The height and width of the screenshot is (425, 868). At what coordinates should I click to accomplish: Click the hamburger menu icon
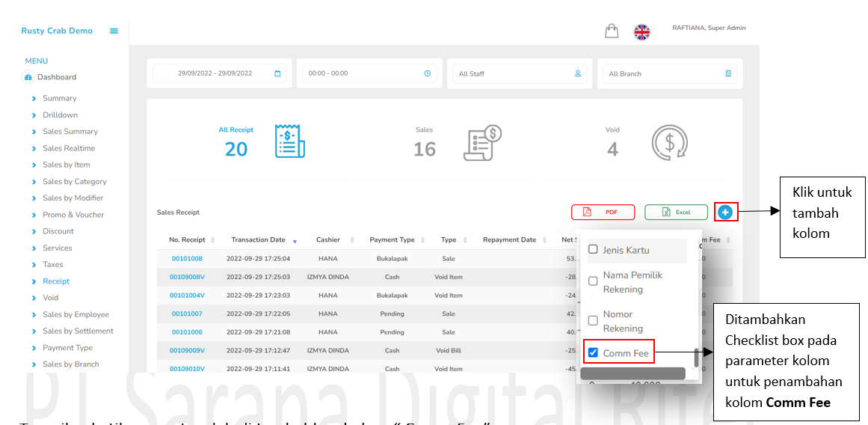[x=114, y=31]
